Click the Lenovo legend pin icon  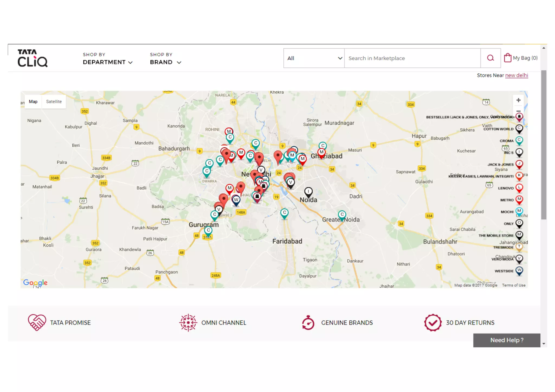click(519, 188)
